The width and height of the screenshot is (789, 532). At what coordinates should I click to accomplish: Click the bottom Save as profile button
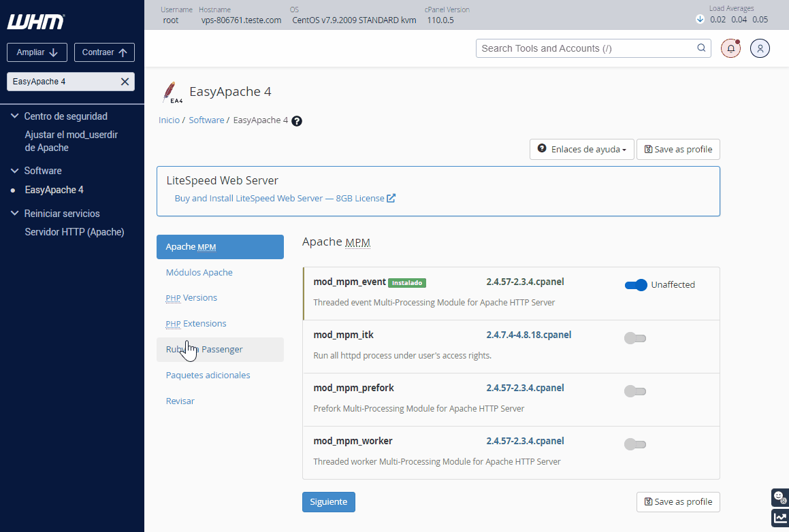click(678, 502)
